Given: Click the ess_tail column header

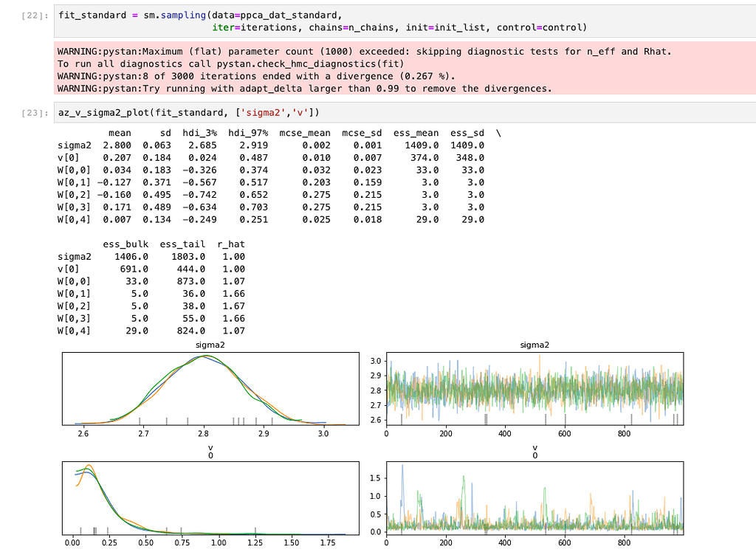Looking at the screenshot, I should click(x=182, y=244).
